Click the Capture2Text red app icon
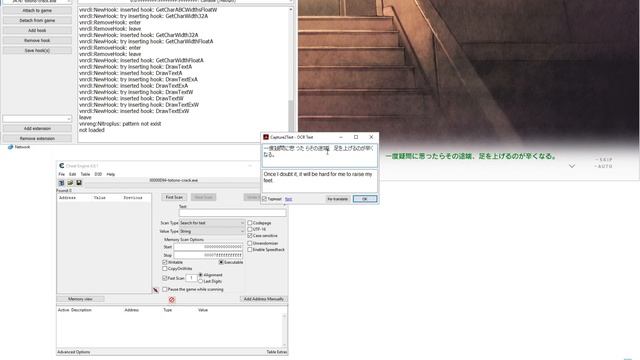Image resolution: width=640 pixels, height=360 pixels. click(266, 137)
